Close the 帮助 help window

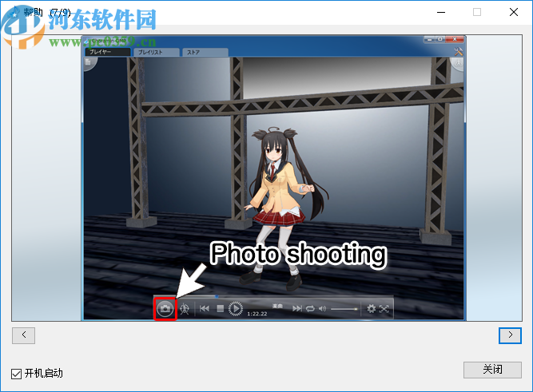pyautogui.click(x=514, y=12)
